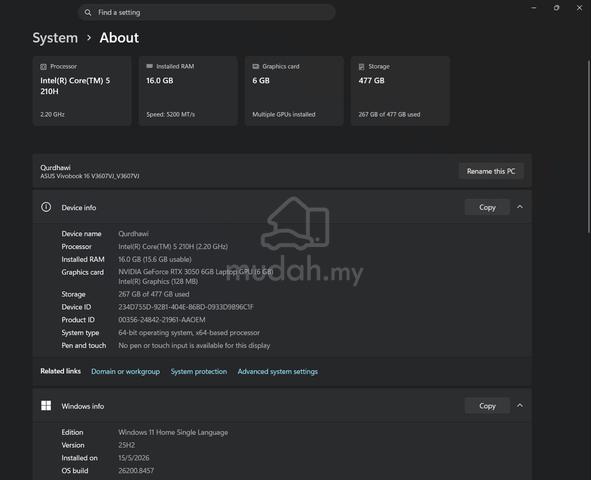The height and width of the screenshot is (480, 591).
Task: Click the Windows logo icon
Action: pos(46,406)
